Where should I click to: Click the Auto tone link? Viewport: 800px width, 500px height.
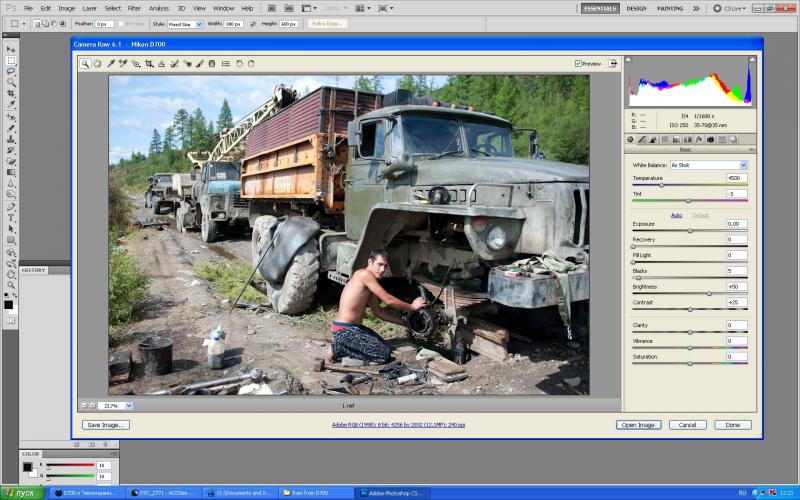pos(677,215)
